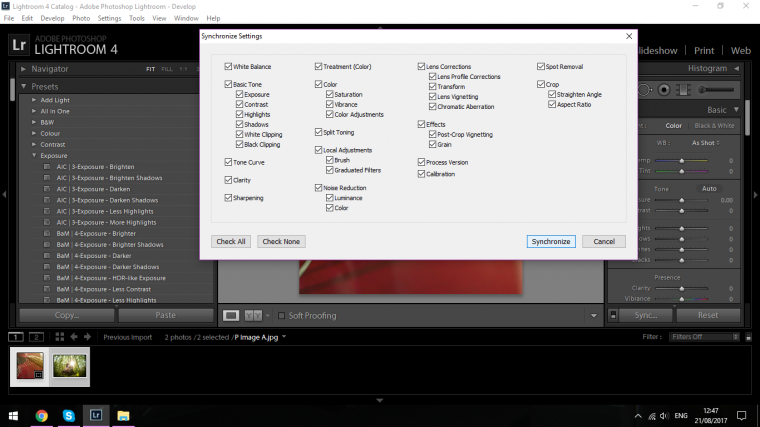Close the Synchronize Settings dialog
The image size is (760, 427).
629,36
